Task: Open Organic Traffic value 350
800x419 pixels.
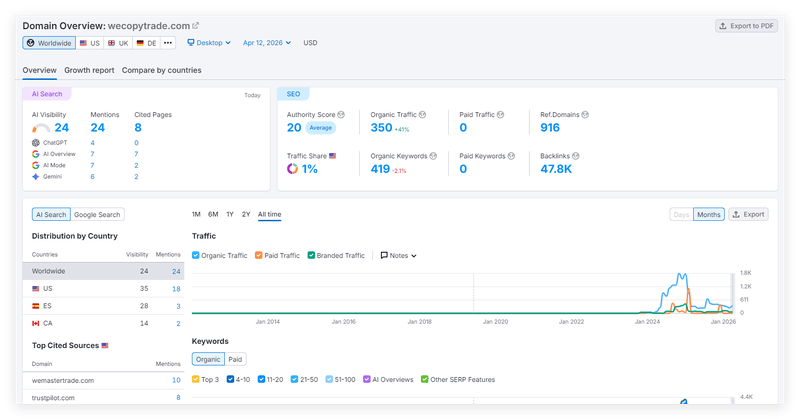Action: pyautogui.click(x=382, y=128)
